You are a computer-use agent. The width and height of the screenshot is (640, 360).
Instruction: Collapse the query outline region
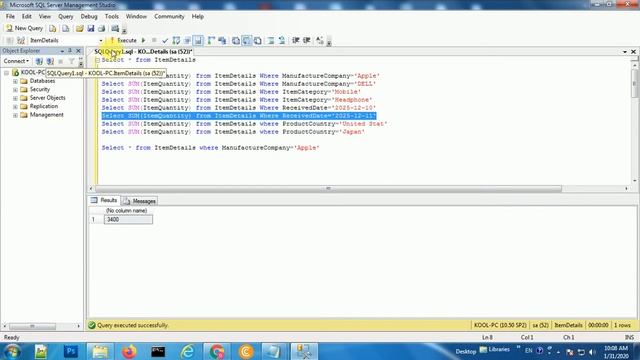coord(98,60)
